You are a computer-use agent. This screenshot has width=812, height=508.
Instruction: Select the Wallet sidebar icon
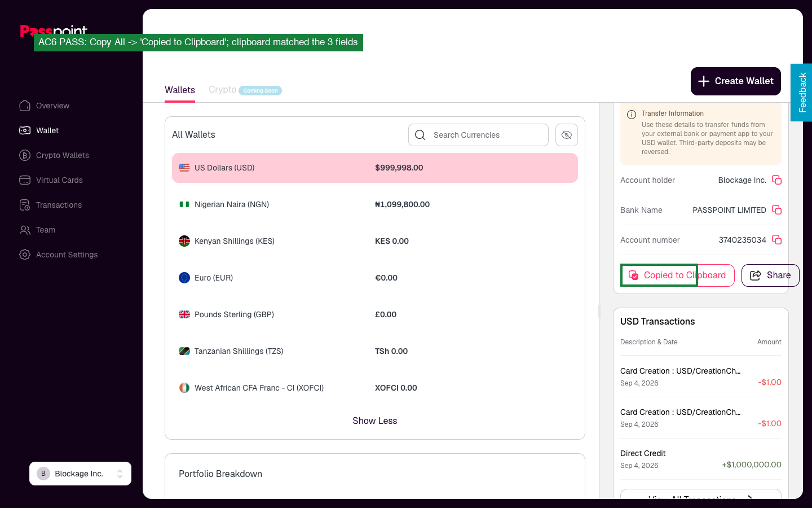pos(25,130)
